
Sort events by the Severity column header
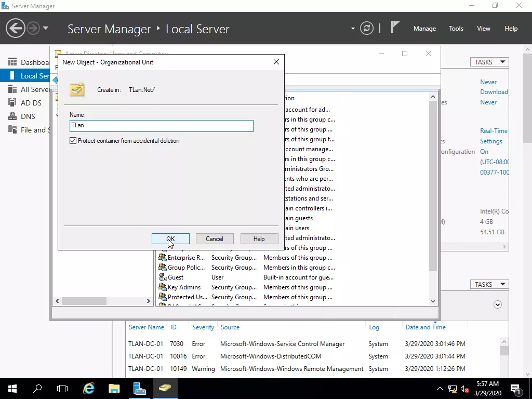[203, 327]
